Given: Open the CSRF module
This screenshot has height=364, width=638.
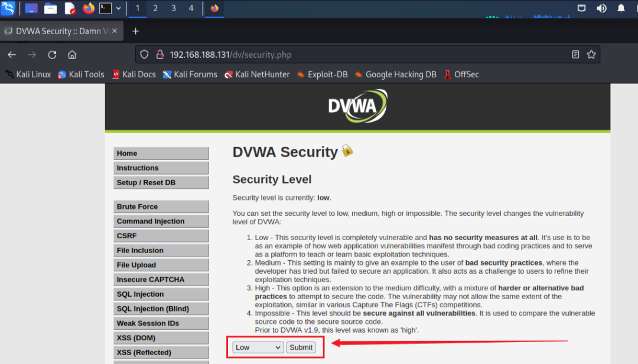Looking at the screenshot, I should point(161,235).
